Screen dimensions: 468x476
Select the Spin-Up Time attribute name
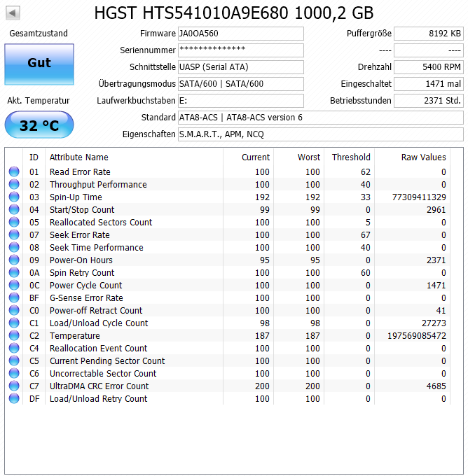point(76,197)
